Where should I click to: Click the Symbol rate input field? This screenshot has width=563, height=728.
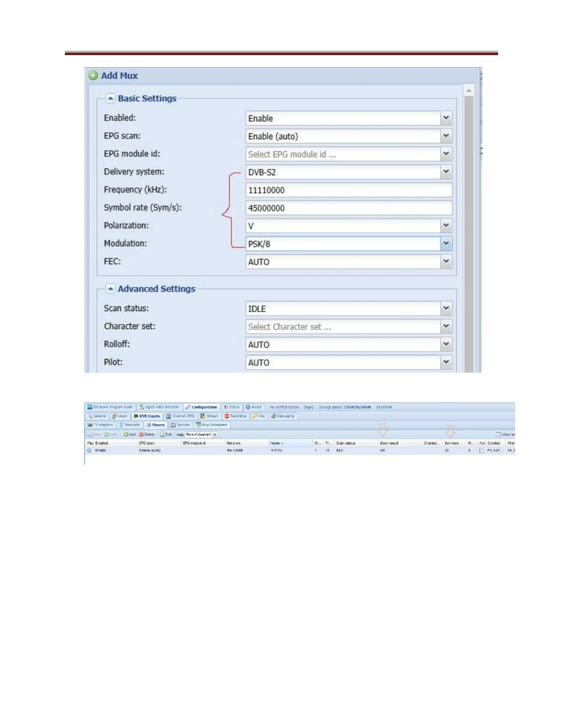tap(349, 208)
